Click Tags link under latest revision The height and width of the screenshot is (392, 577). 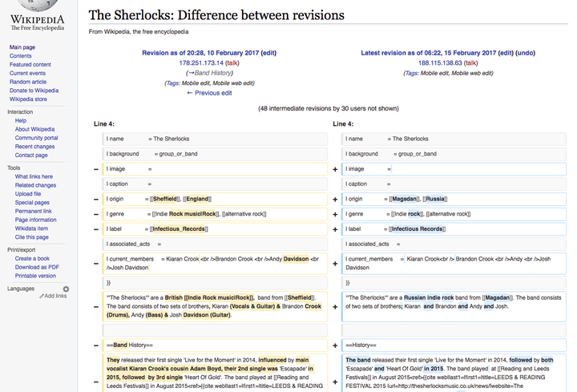(x=411, y=73)
